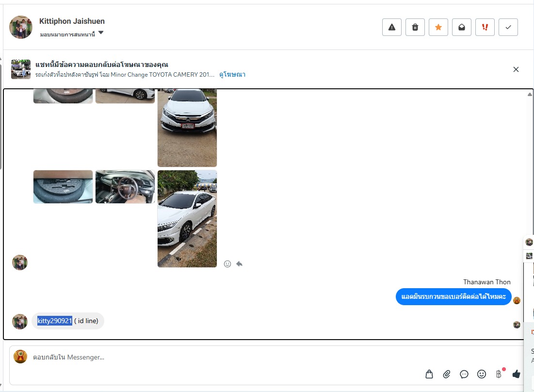Open the shopping bag icon in composer
534x392 pixels.
[429, 374]
